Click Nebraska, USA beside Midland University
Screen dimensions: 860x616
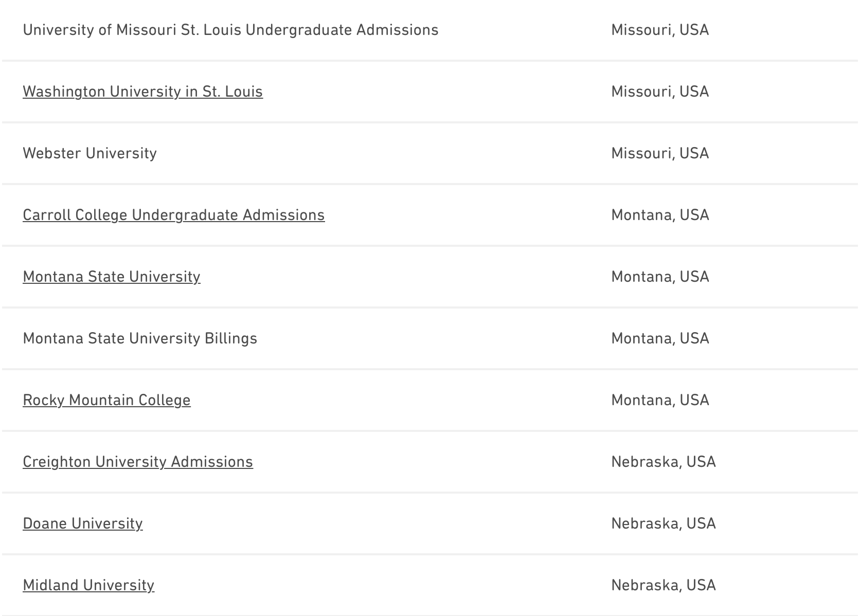click(663, 585)
